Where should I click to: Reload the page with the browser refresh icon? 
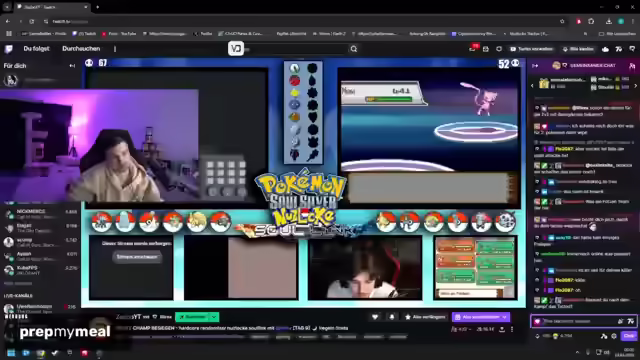32,21
